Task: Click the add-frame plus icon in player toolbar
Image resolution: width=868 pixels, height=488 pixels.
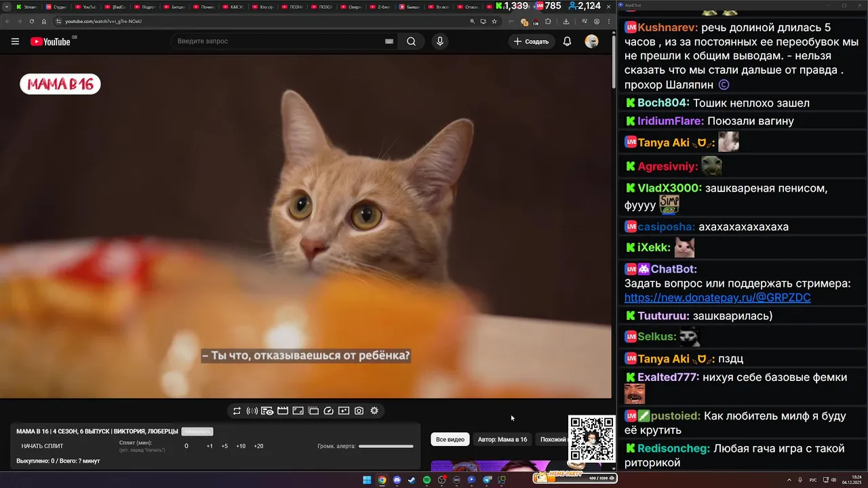Action: (x=344, y=411)
